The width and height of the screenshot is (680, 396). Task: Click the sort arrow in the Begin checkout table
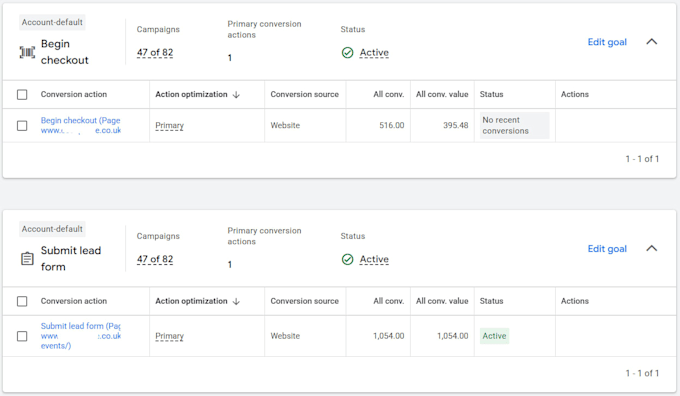236,95
